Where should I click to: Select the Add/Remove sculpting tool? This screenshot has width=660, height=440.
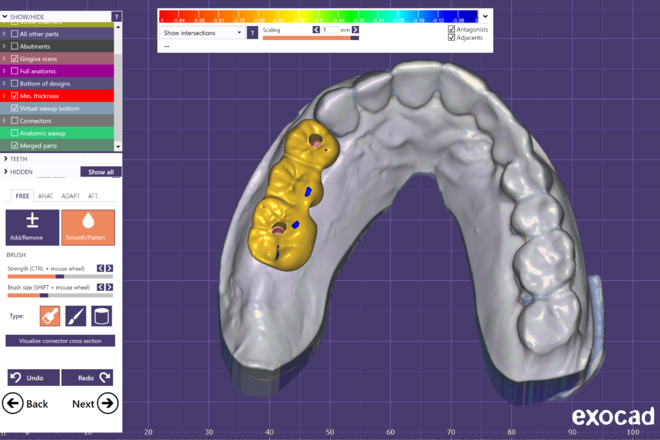pyautogui.click(x=32, y=227)
